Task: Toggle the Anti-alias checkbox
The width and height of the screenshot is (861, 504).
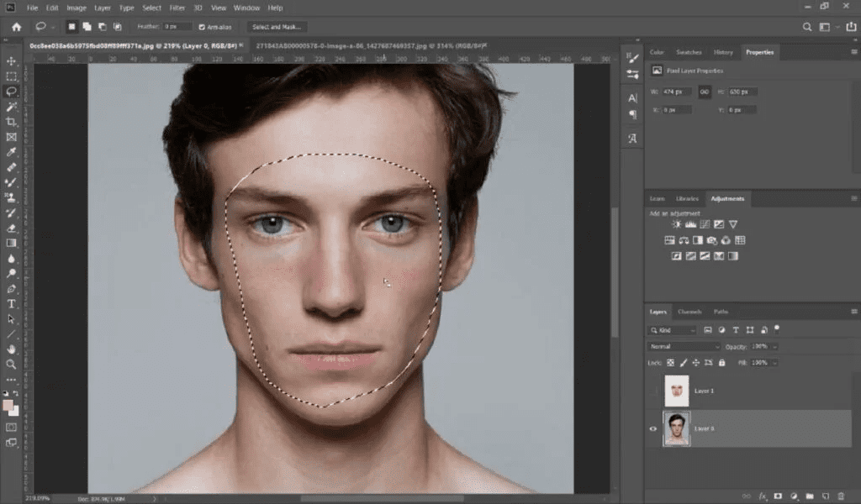Action: (x=201, y=27)
